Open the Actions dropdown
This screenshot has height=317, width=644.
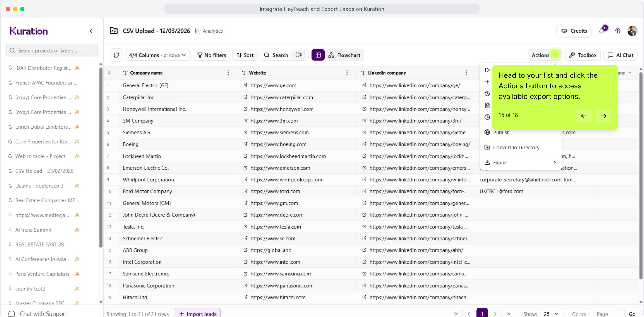pos(545,55)
